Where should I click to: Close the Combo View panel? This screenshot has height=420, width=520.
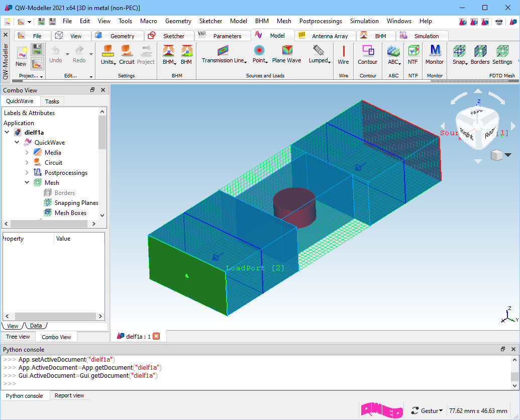click(103, 90)
